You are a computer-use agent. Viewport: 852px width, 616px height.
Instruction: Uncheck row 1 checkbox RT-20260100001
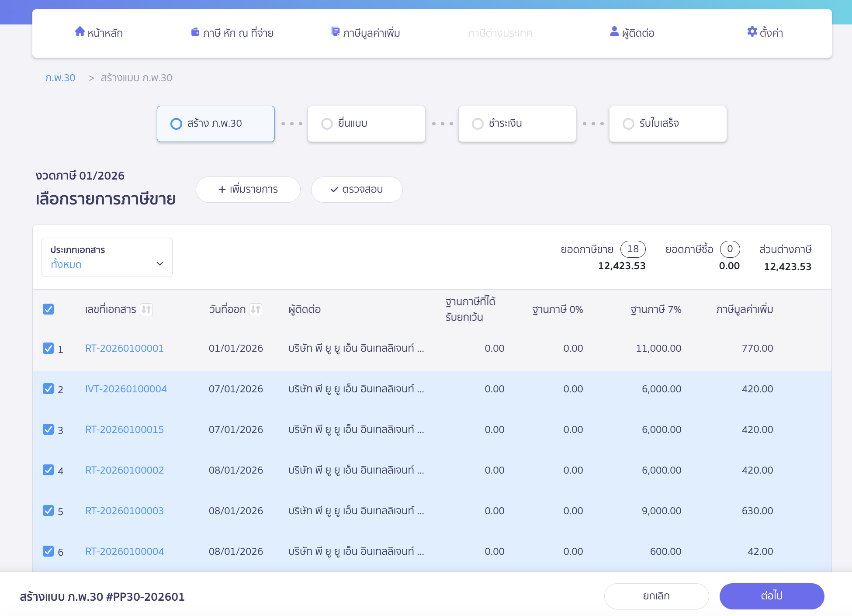tap(48, 348)
